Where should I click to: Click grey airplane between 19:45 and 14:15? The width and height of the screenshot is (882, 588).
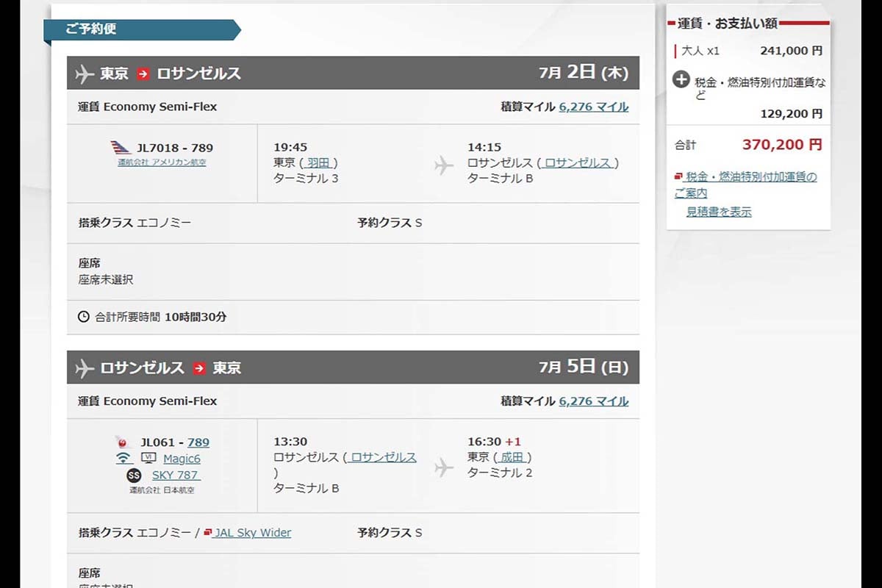point(444,165)
